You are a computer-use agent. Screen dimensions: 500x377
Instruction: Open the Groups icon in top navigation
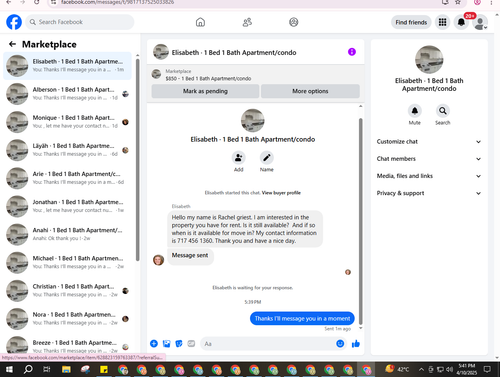293,22
